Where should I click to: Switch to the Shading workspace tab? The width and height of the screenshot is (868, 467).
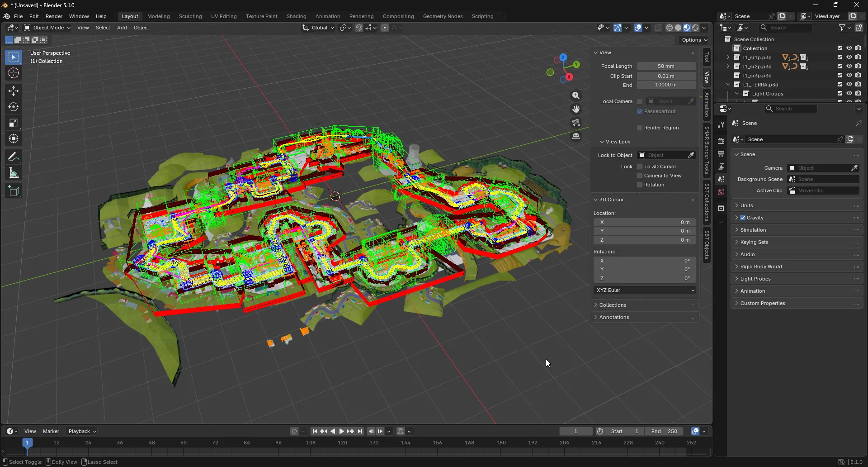tap(296, 16)
